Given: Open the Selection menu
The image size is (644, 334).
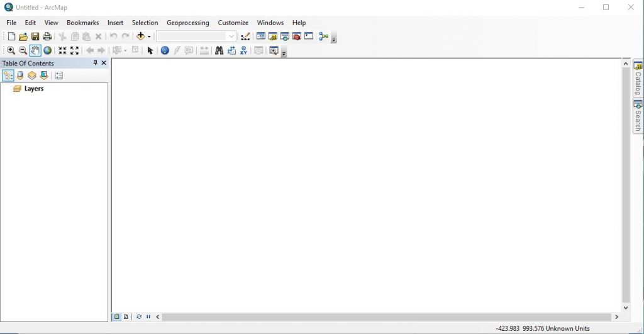Looking at the screenshot, I should (145, 23).
